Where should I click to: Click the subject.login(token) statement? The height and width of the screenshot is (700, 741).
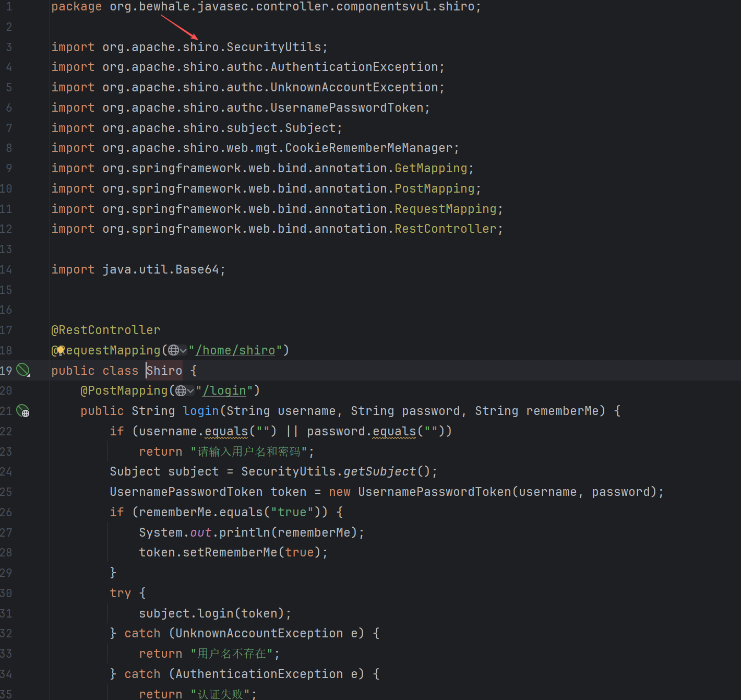216,613
